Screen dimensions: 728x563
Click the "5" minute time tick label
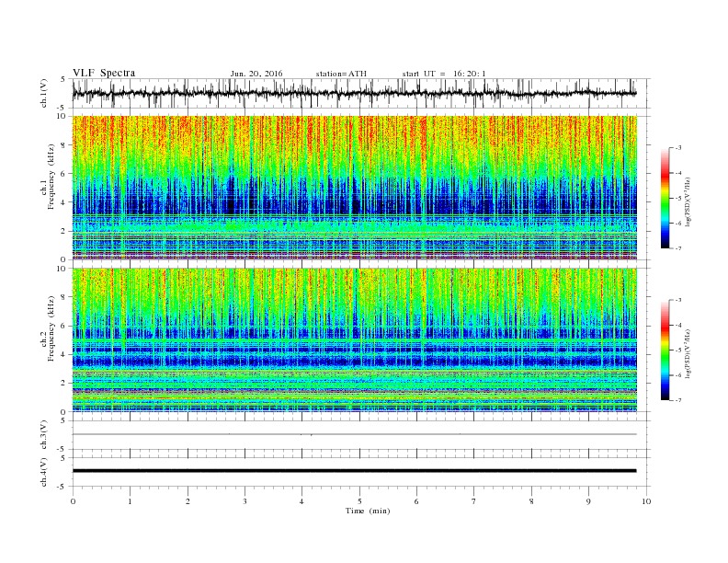pyautogui.click(x=359, y=501)
